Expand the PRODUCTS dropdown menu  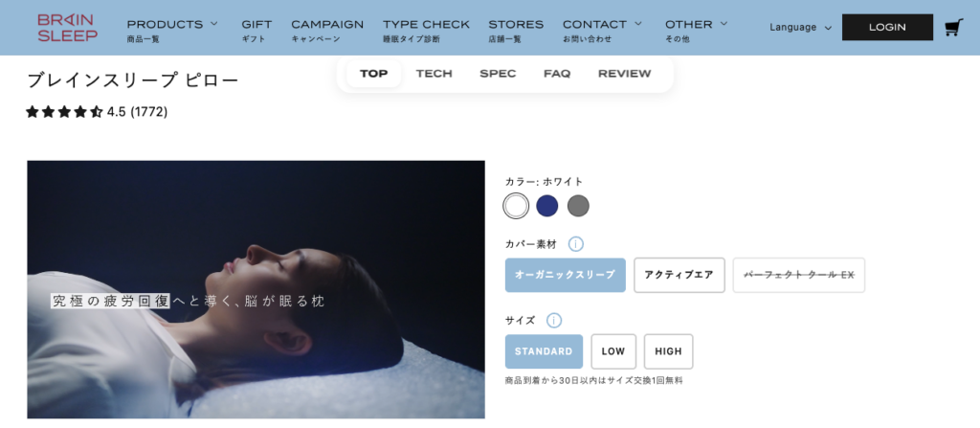pyautogui.click(x=172, y=24)
